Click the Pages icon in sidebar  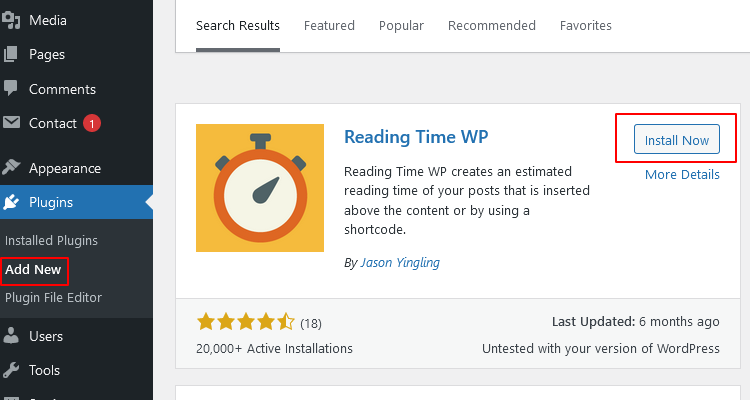(x=12, y=54)
